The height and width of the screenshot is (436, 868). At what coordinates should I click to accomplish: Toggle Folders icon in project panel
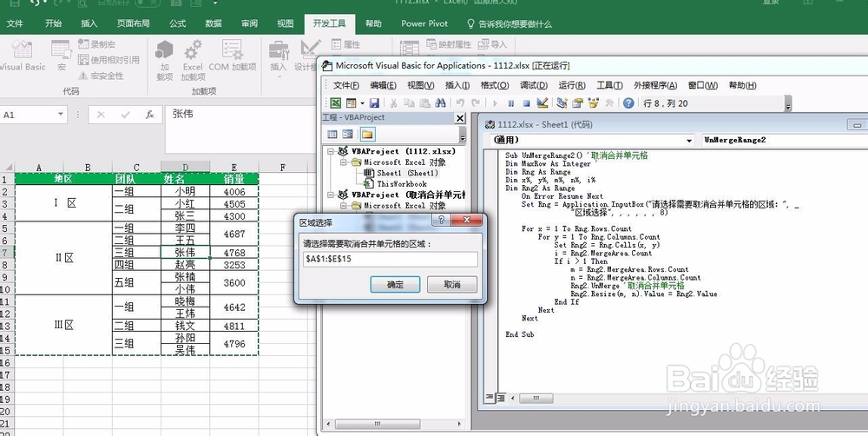point(367,134)
